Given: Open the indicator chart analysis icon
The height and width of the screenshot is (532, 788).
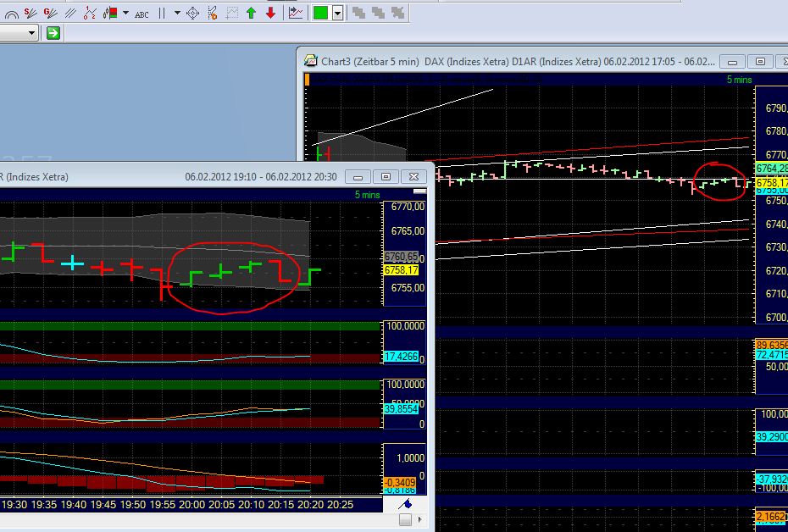Looking at the screenshot, I should pyautogui.click(x=296, y=12).
